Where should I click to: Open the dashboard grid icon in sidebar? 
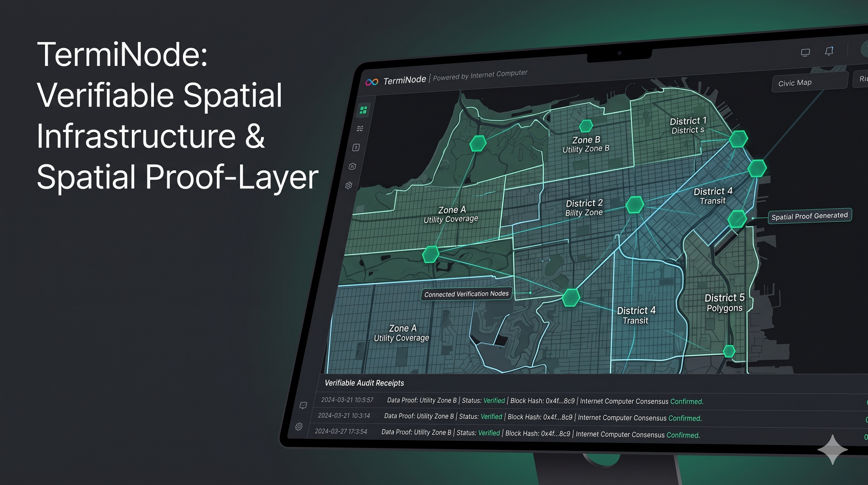[363, 110]
